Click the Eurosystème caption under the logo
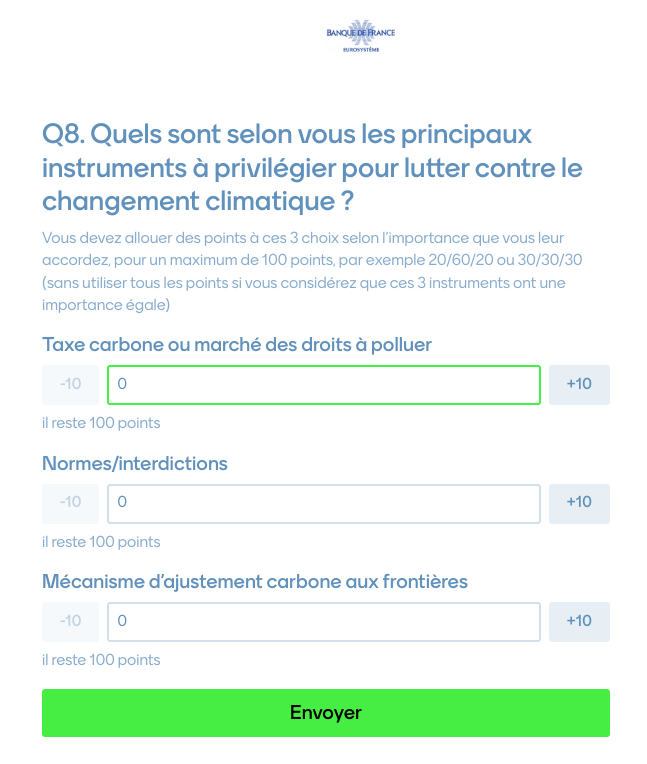Screen dimensions: 647x764 pyautogui.click(x=360, y=47)
